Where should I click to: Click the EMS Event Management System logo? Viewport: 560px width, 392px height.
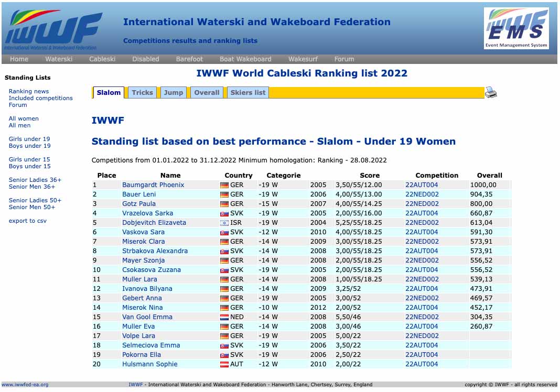pyautogui.click(x=516, y=28)
